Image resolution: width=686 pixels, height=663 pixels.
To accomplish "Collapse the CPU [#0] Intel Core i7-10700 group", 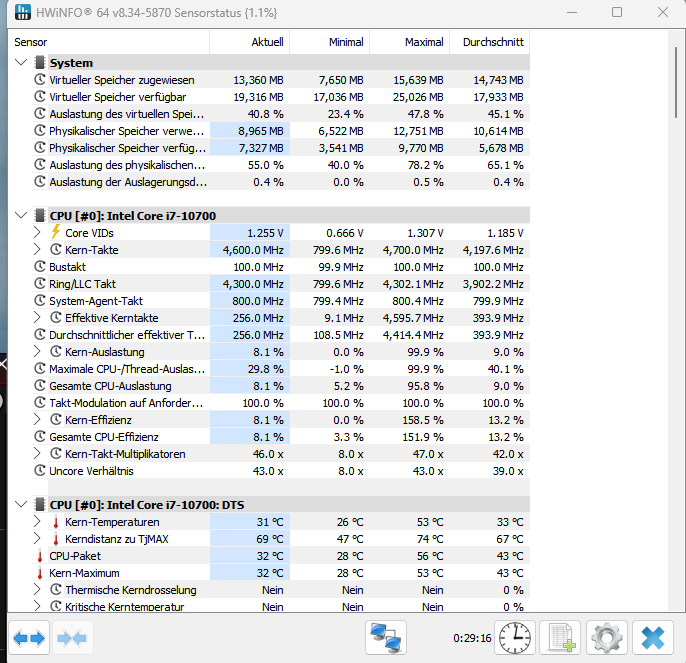I will pyautogui.click(x=21, y=215).
